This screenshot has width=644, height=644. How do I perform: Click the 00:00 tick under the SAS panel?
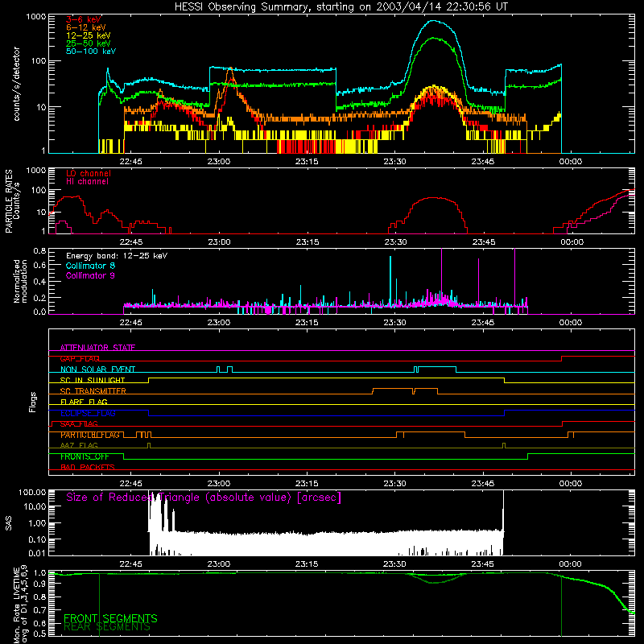tap(570, 564)
